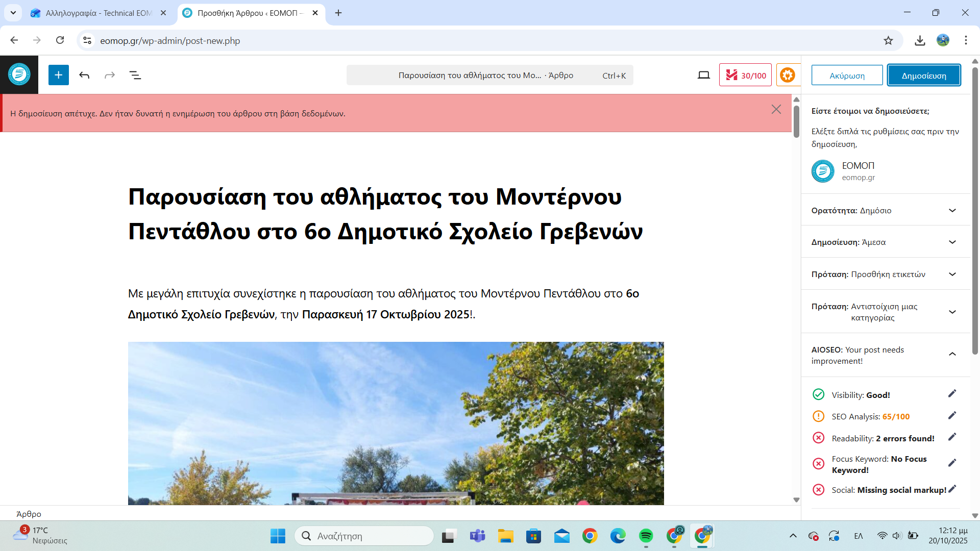
Task: Open the document overview list icon
Action: tap(135, 75)
